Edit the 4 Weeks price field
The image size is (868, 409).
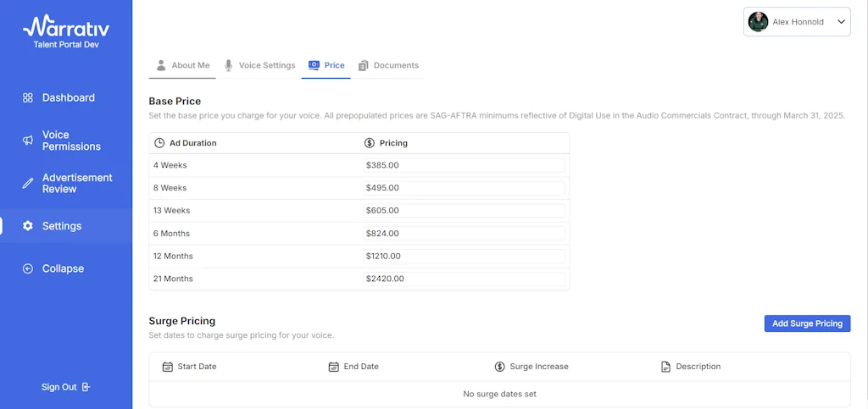[464, 165]
